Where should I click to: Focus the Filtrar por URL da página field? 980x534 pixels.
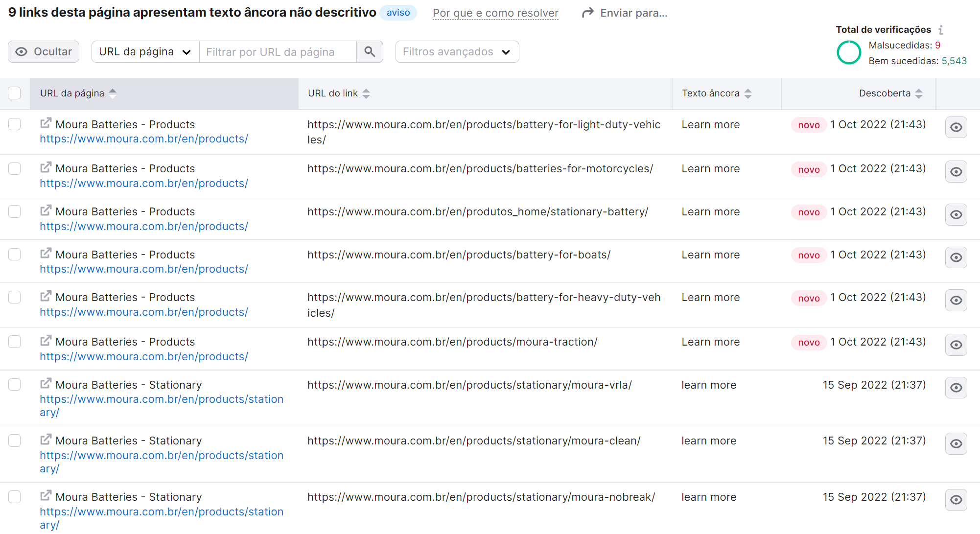click(278, 52)
